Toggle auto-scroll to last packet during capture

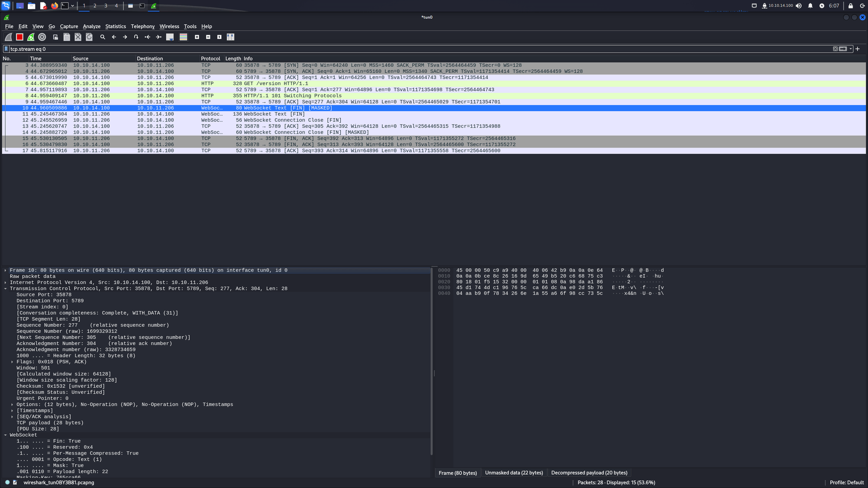point(170,37)
